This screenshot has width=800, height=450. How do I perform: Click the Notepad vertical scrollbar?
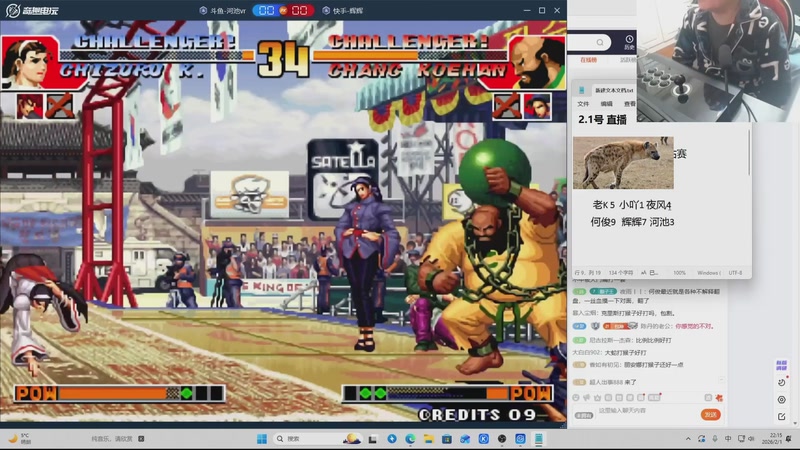[749, 152]
